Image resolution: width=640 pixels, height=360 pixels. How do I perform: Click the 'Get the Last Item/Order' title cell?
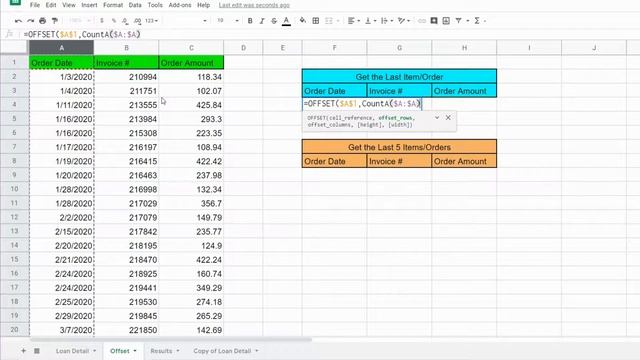coord(399,77)
